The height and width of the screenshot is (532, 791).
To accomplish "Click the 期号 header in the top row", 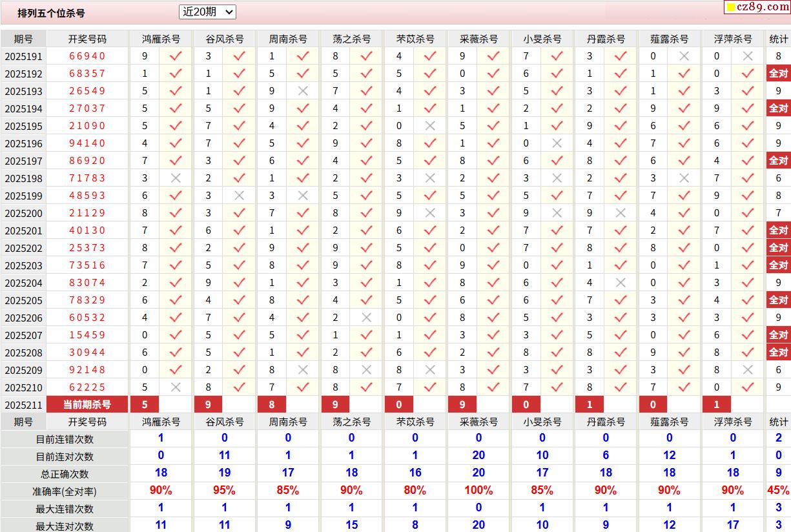I will 23,39.
